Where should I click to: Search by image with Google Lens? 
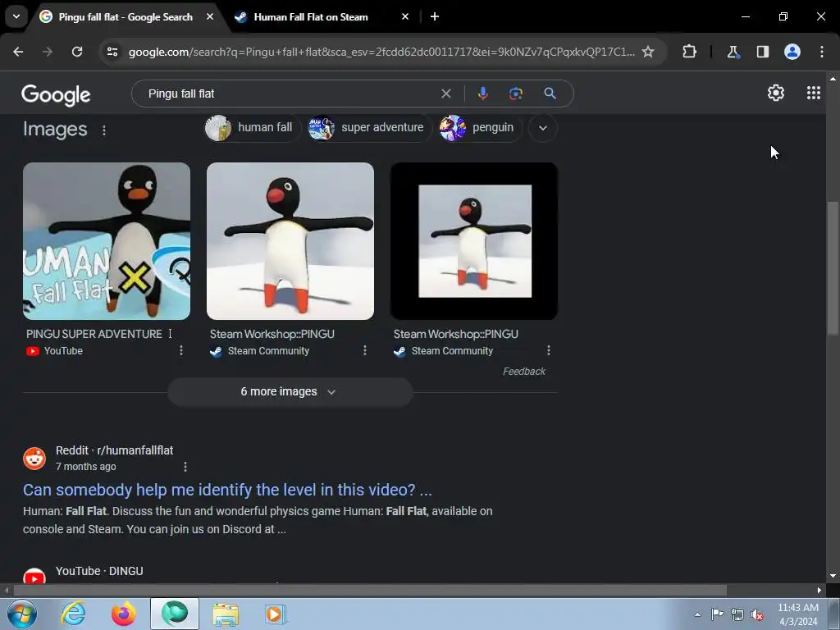tap(515, 94)
